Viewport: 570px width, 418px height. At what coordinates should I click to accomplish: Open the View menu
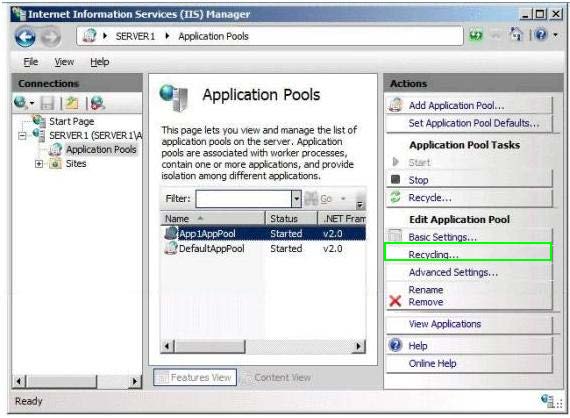click(x=64, y=62)
